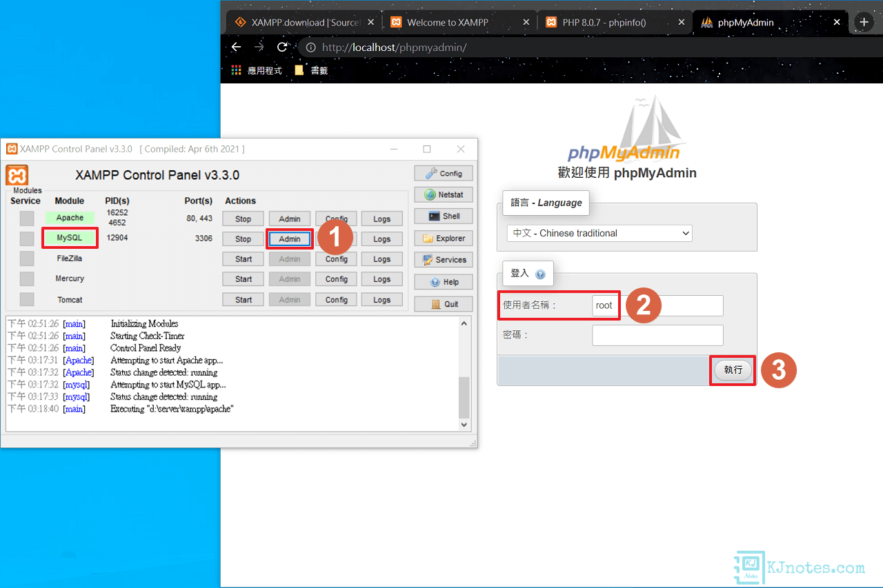The width and height of the screenshot is (883, 588).
Task: Close the Welcome to XAMPP tab
Action: 526,22
